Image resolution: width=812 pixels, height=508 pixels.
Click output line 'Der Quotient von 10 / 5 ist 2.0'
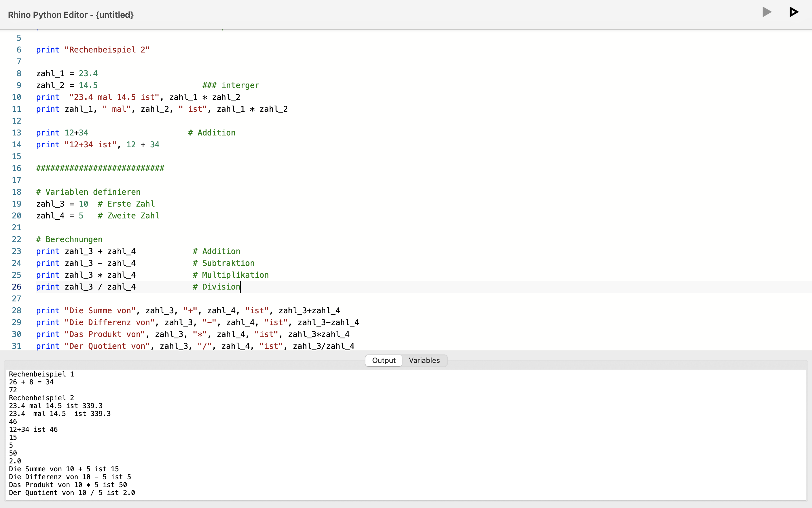click(x=72, y=492)
